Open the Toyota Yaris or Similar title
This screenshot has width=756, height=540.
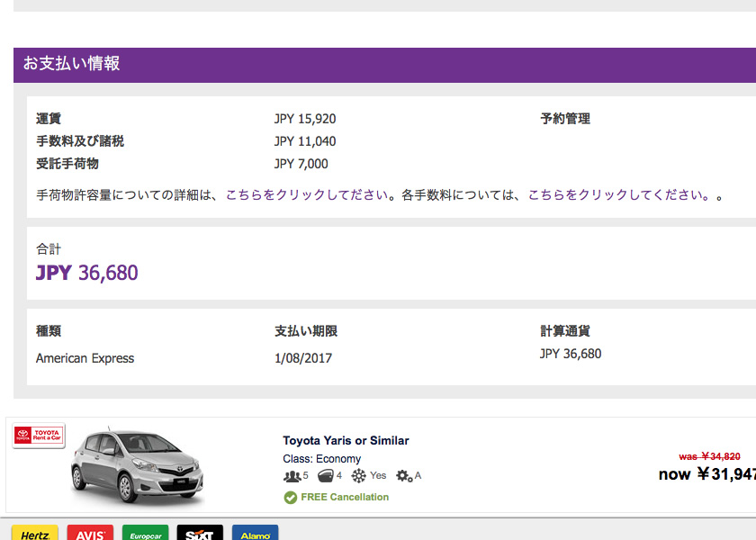coord(346,441)
